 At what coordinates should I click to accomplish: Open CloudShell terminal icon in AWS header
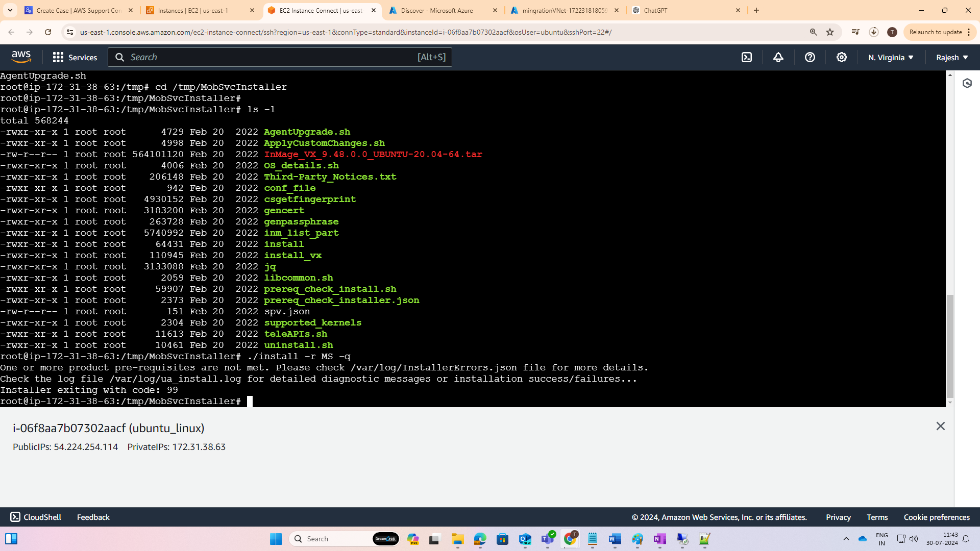[x=746, y=57]
